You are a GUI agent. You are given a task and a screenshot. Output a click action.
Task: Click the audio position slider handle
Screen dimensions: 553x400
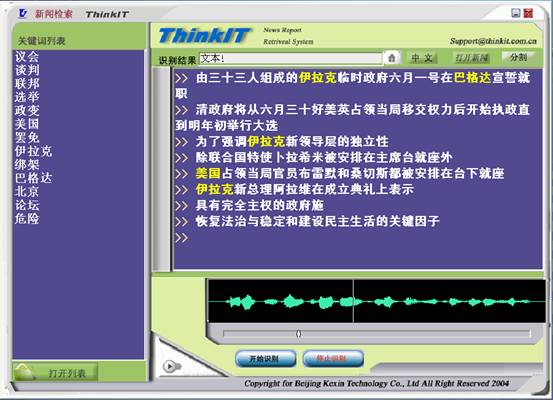(298, 334)
